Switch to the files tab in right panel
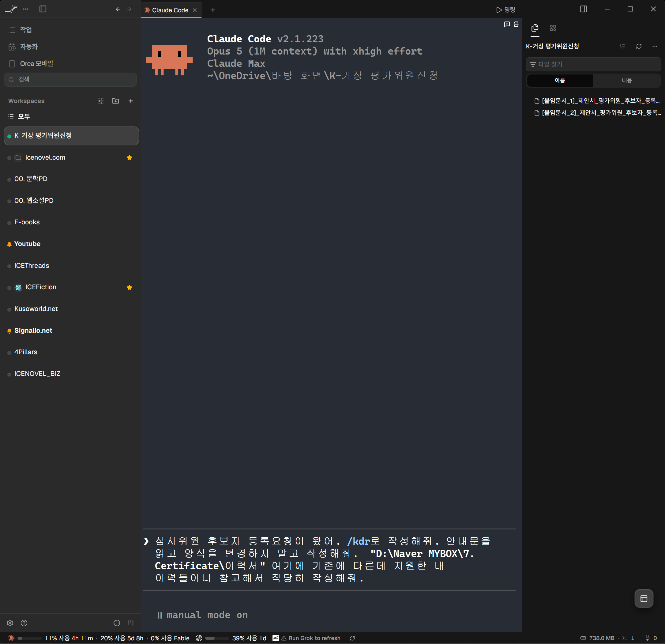The width and height of the screenshot is (665, 644). click(535, 28)
